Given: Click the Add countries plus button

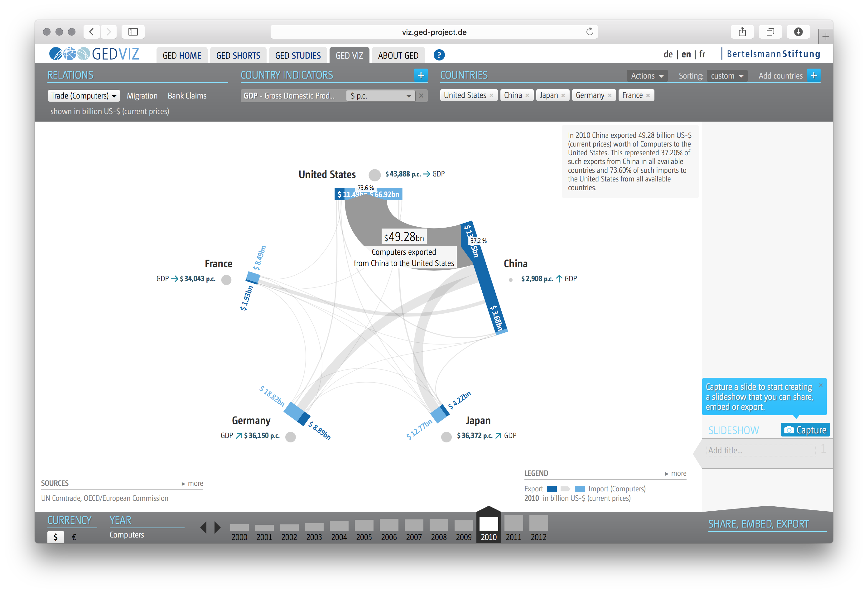Looking at the screenshot, I should [813, 75].
